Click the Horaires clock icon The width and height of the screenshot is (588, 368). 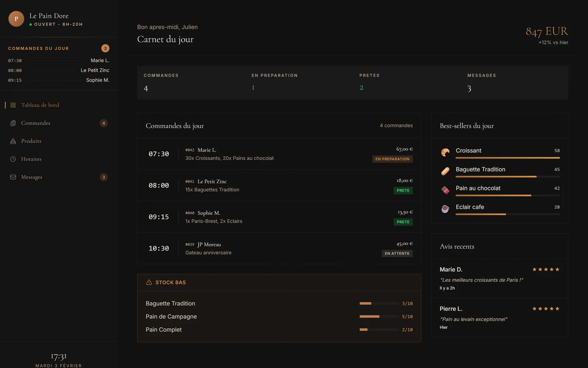coord(13,159)
